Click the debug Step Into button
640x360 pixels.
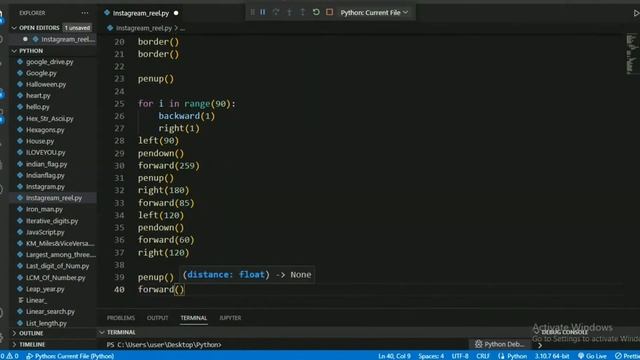point(289,12)
